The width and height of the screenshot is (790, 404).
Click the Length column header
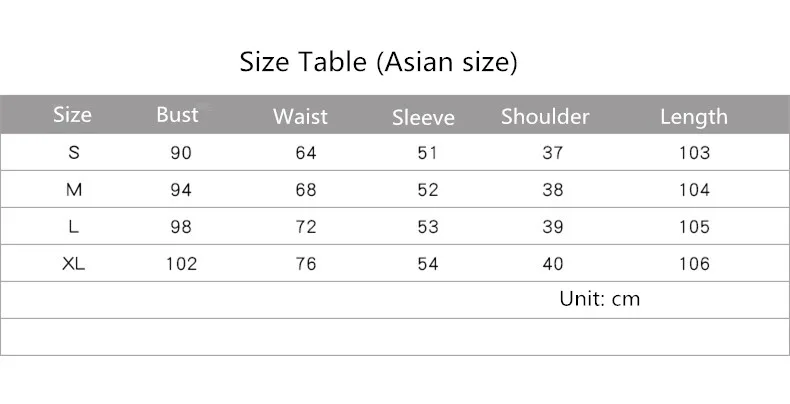tap(694, 117)
